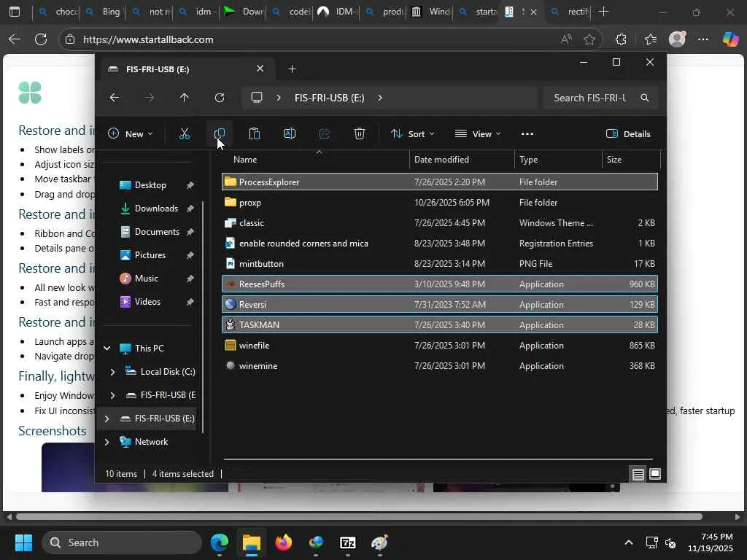Switch to large thumbnails view icon

tap(654, 474)
